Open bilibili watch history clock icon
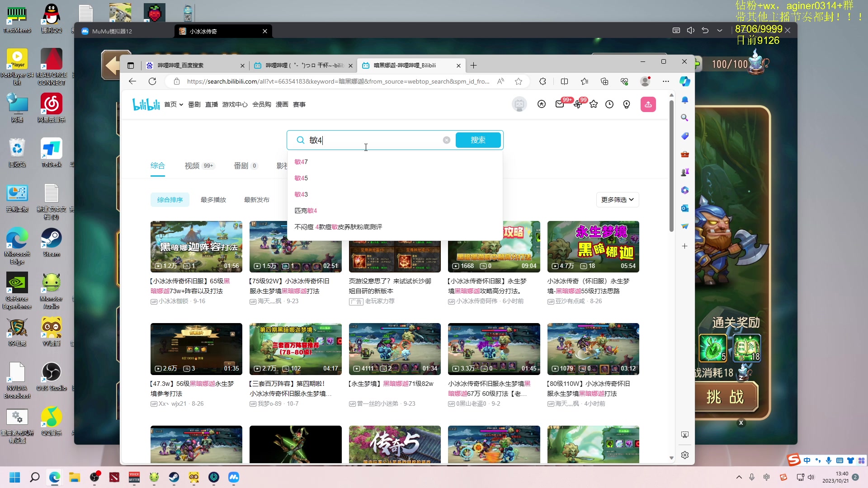The image size is (868, 488). point(609,104)
